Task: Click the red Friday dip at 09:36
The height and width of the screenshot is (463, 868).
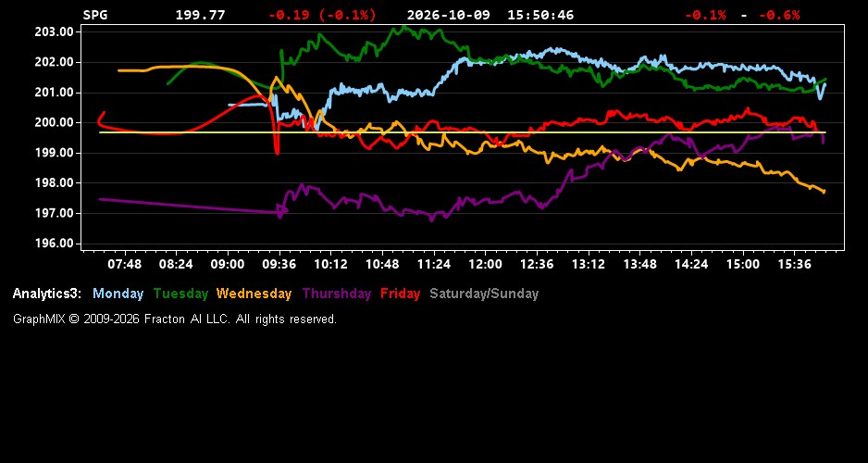Action: point(277,152)
